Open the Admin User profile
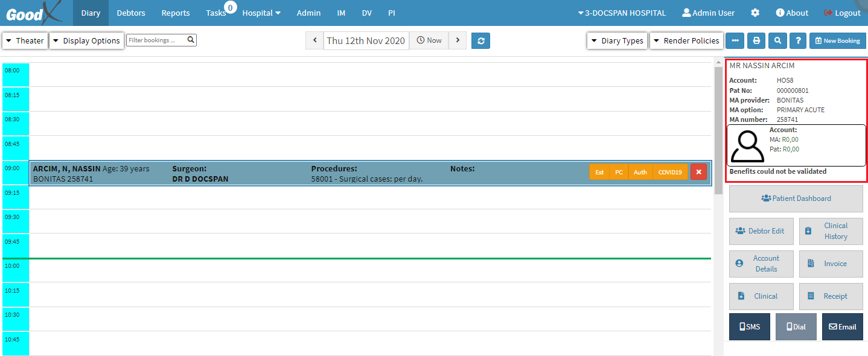The height and width of the screenshot is (356, 868). coord(708,13)
